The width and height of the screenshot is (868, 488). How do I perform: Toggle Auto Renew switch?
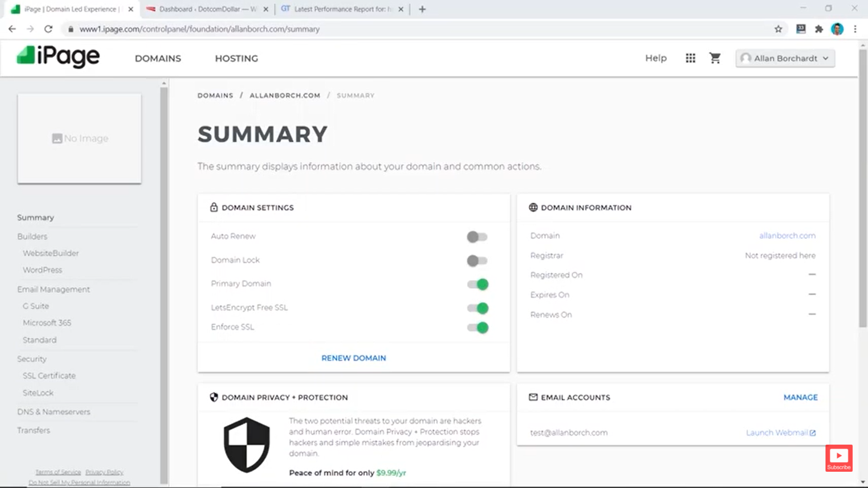click(x=477, y=237)
